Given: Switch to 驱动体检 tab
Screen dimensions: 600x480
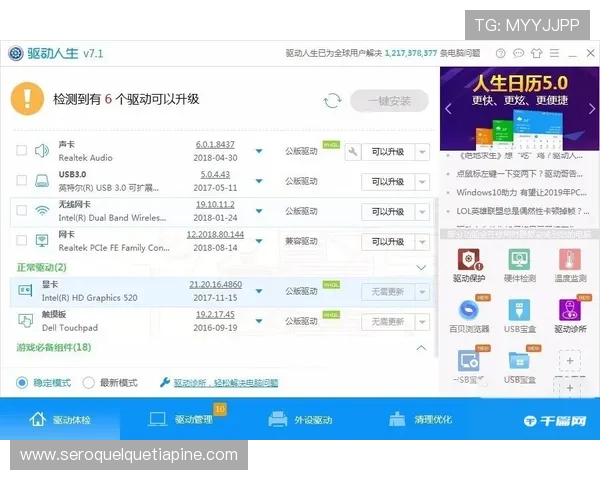Looking at the screenshot, I should tap(60, 419).
